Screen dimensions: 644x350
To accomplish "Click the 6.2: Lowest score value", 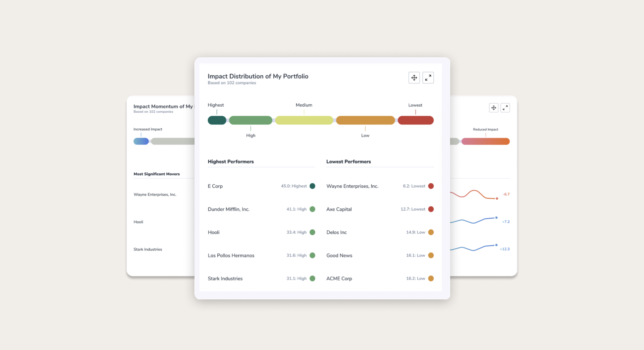I will [414, 186].
